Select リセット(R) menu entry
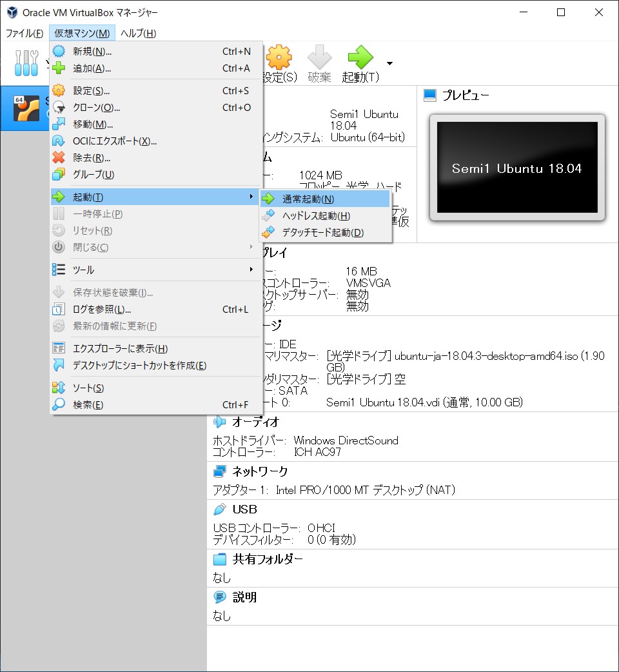The height and width of the screenshot is (672, 619). [x=156, y=230]
